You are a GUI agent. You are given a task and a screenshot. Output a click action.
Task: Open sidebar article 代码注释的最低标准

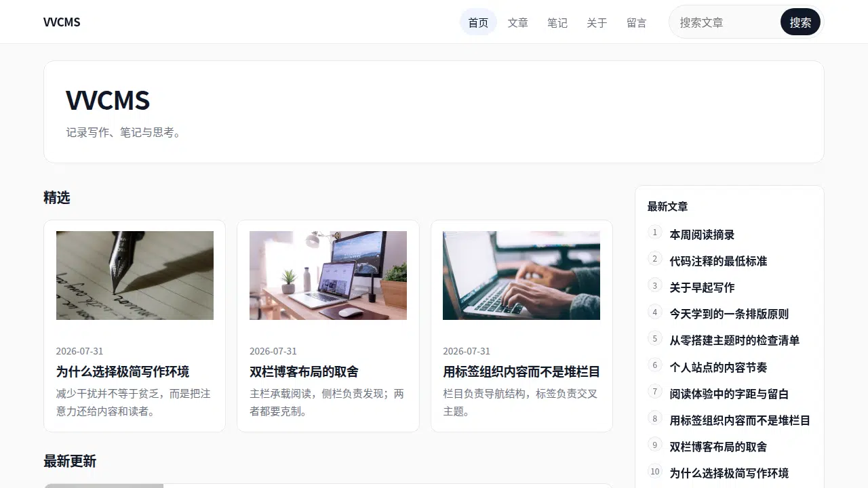point(718,261)
